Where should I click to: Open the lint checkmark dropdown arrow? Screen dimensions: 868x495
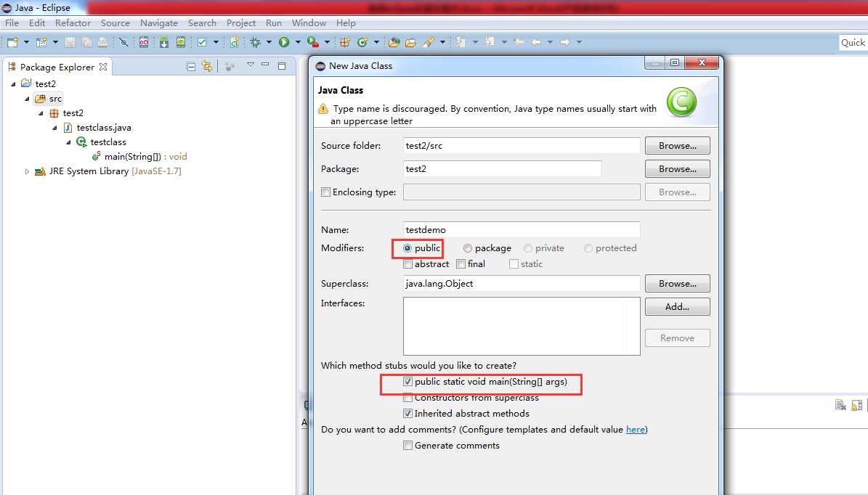[216, 42]
